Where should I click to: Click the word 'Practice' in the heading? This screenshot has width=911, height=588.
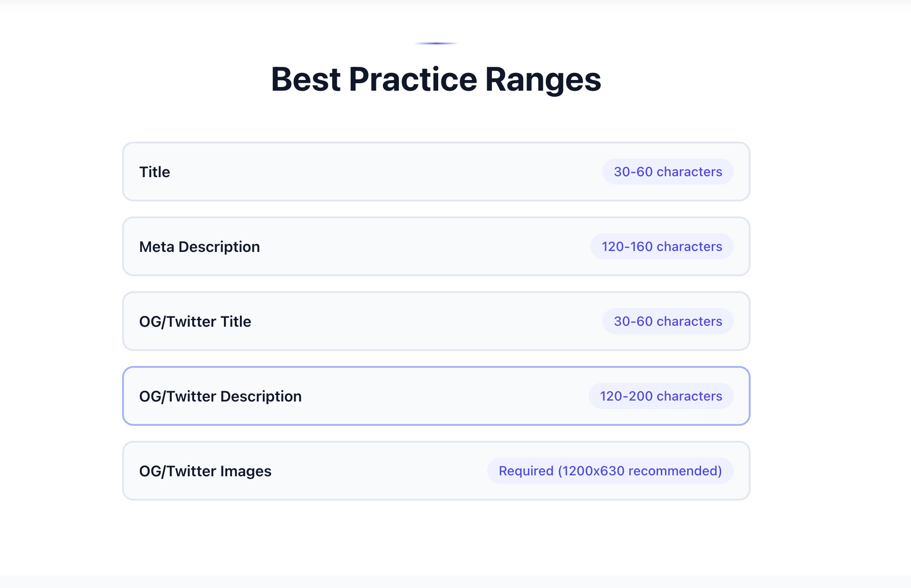click(x=413, y=79)
